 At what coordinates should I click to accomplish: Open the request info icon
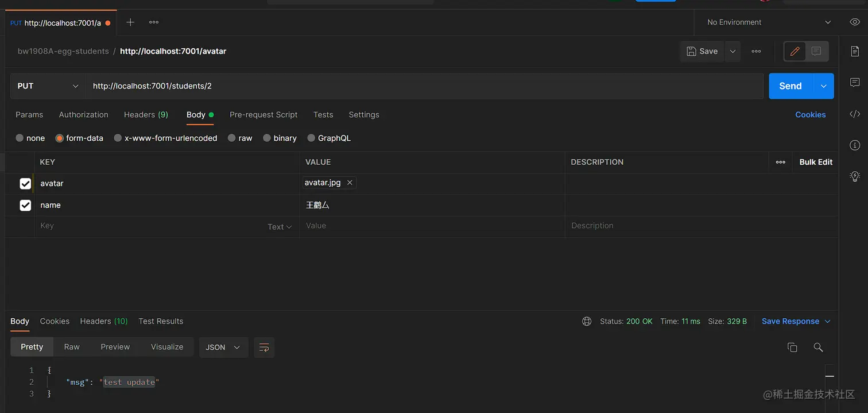[855, 145]
